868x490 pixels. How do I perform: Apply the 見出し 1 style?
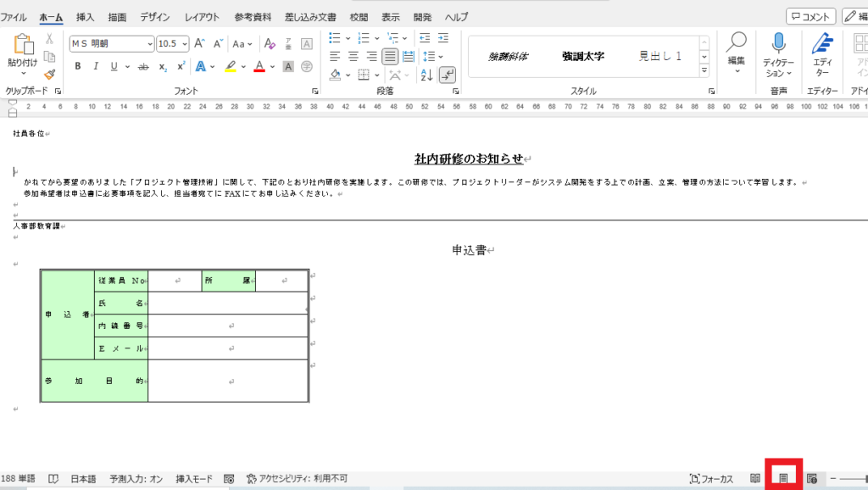coord(659,56)
